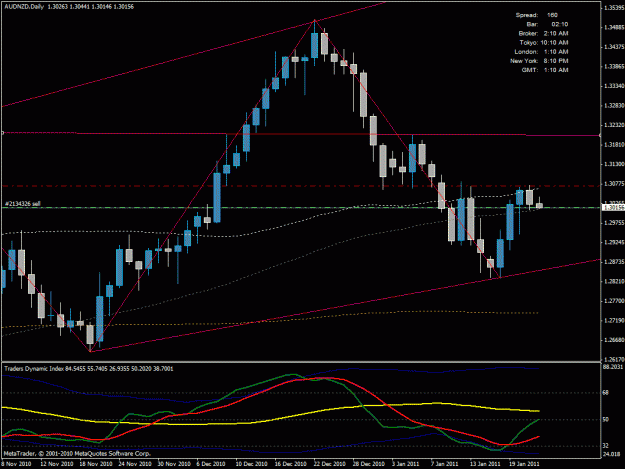Click price axis label 1.26170

614,359
